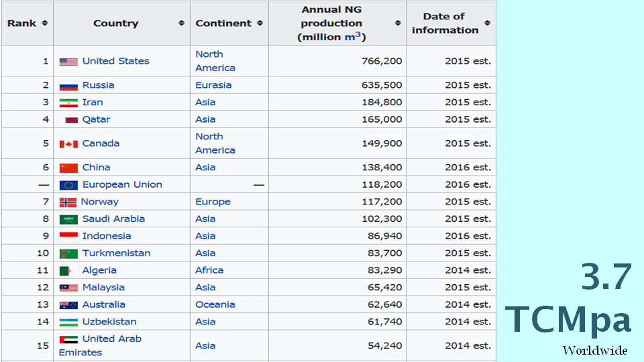This screenshot has width=644, height=362.
Task: Click the Norway flag icon
Action: pos(68,202)
